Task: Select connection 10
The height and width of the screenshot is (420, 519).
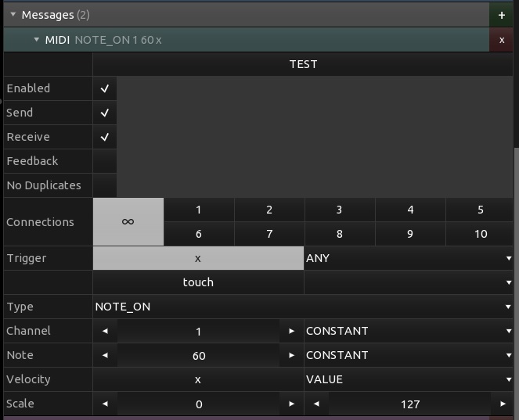Action: point(480,234)
